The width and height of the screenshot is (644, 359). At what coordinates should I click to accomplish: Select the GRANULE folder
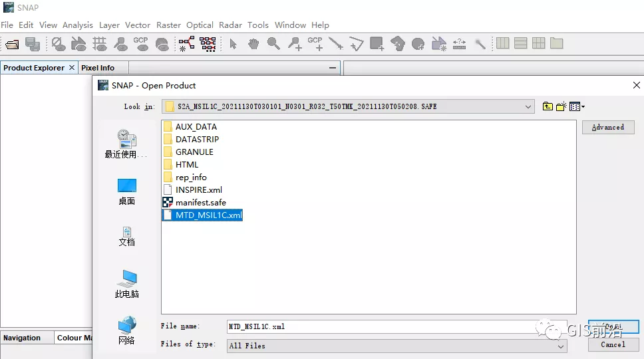pos(188,152)
